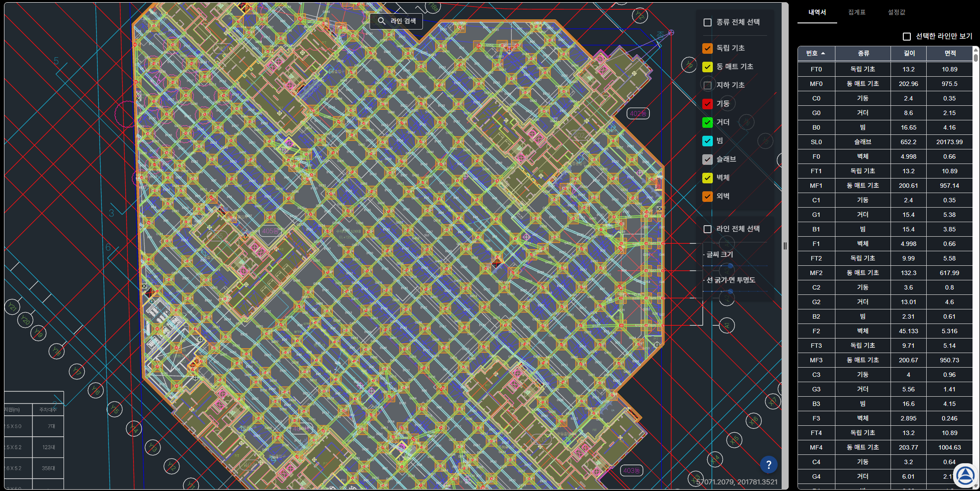980x491 pixels.
Task: Check 종류 전체 선택 checkbox
Action: tap(708, 22)
